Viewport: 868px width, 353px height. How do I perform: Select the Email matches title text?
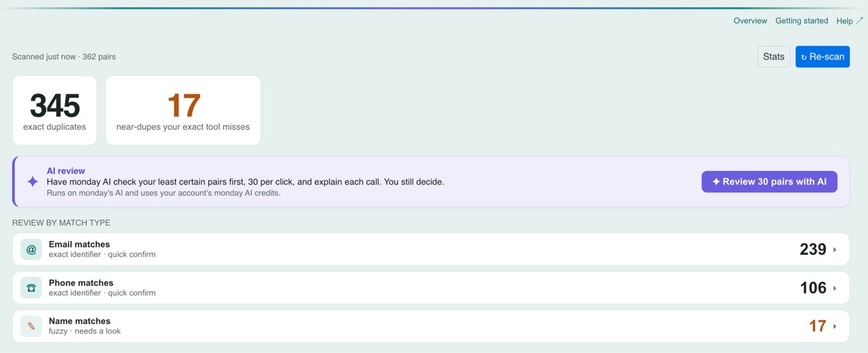click(x=80, y=244)
